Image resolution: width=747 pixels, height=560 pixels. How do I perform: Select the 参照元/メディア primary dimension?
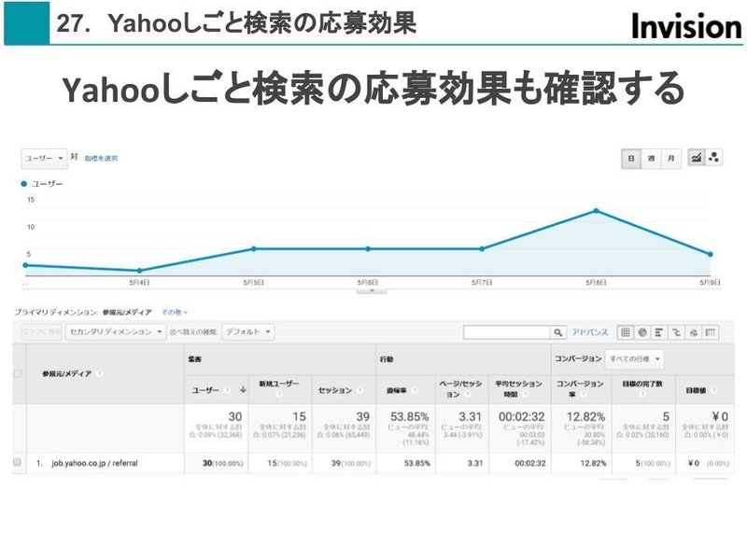pyautogui.click(x=127, y=313)
